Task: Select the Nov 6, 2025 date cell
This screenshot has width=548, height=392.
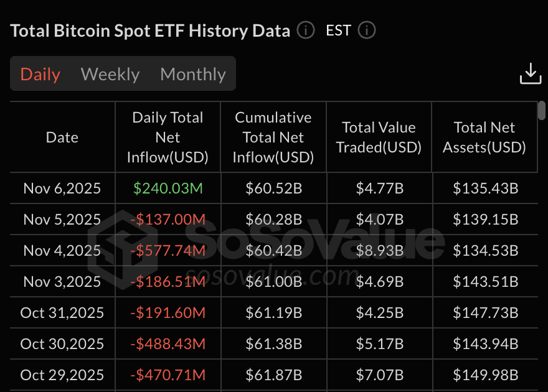Action: (x=62, y=189)
